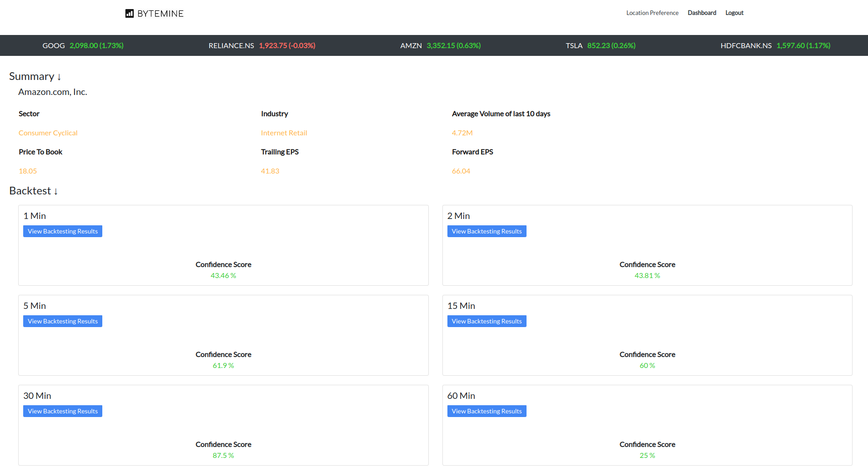This screenshot has width=868, height=472.
Task: Click the Bytemine bar chart logo icon
Action: (130, 14)
